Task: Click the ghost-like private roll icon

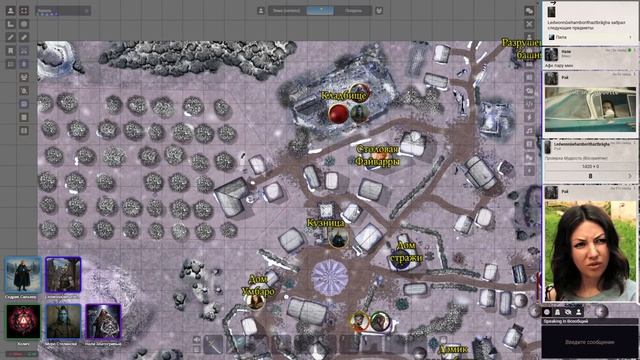Action: click(558, 312)
